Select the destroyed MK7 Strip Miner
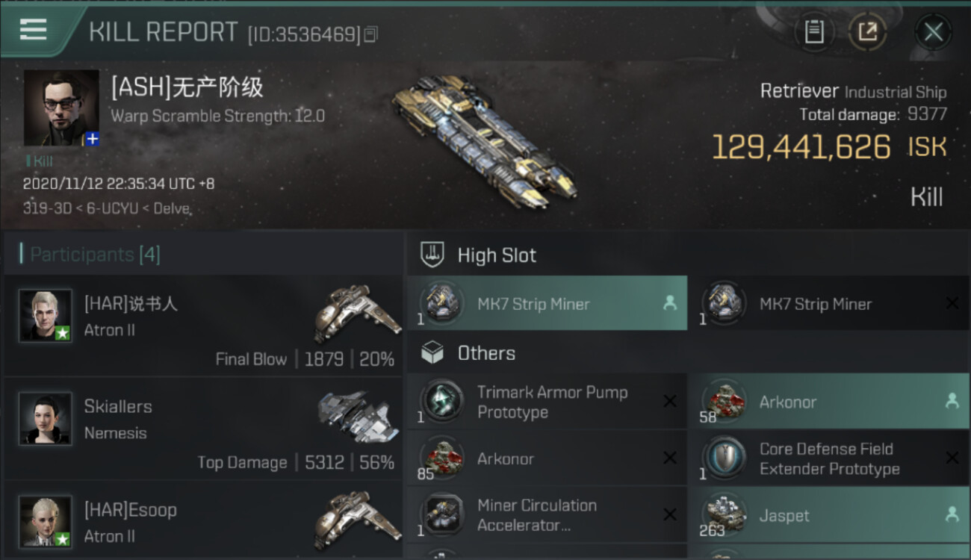 pyautogui.click(x=828, y=303)
